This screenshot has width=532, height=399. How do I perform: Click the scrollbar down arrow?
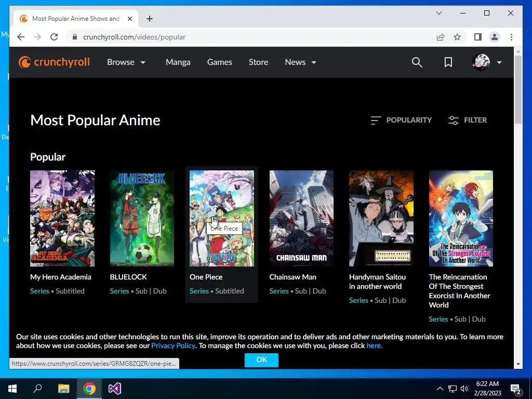point(518,364)
